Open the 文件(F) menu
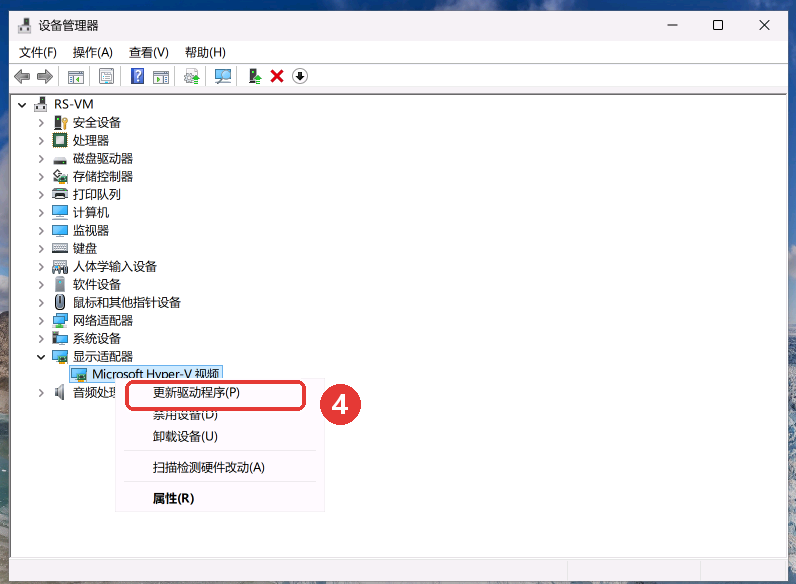Viewport: 796px width, 584px height. click(x=38, y=52)
